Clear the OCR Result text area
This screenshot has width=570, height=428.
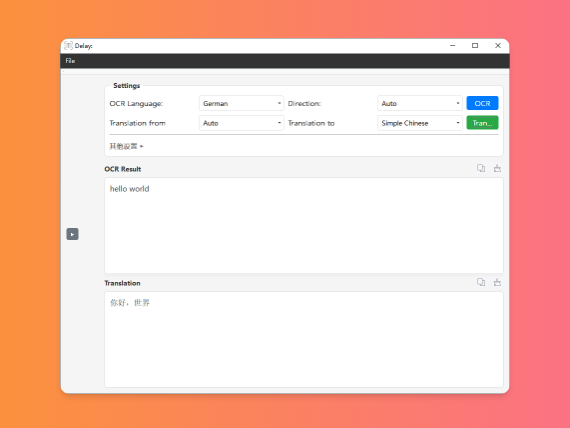point(497,168)
